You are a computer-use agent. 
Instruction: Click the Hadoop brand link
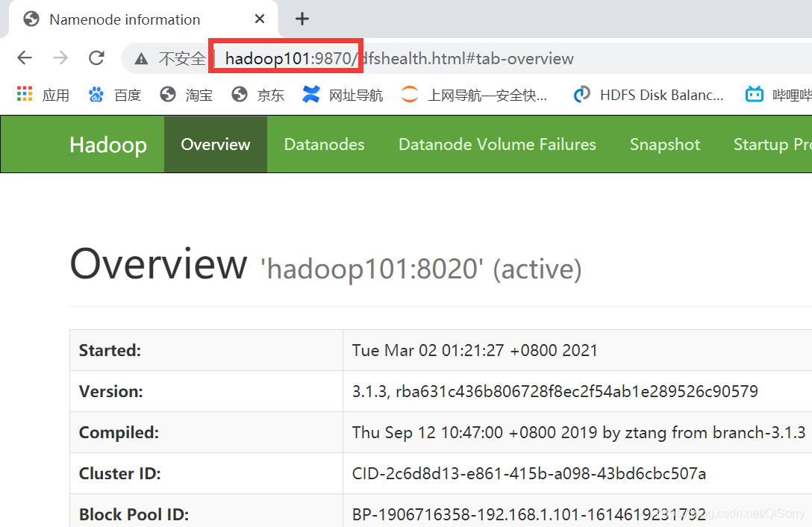click(108, 145)
